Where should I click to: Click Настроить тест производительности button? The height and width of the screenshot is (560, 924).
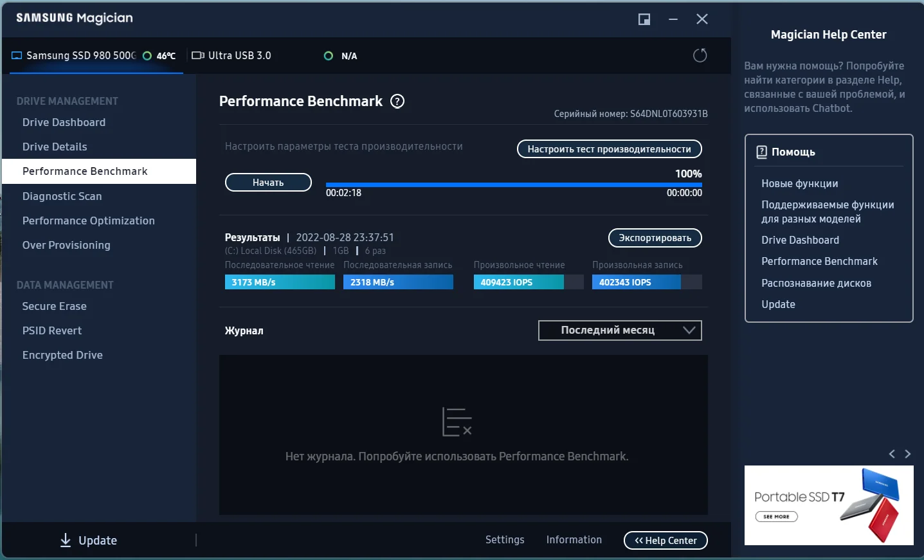point(610,149)
